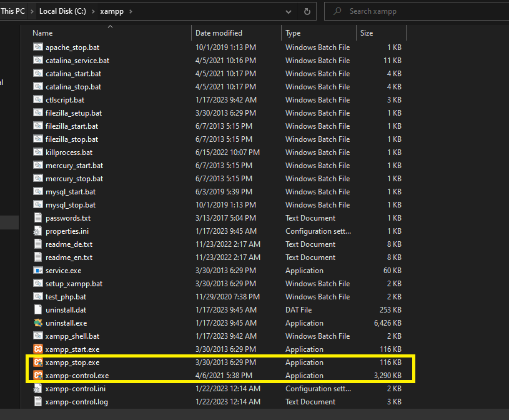The image size is (509, 420).
Task: Click the xampp-control.exe application icon
Action: 38,375
